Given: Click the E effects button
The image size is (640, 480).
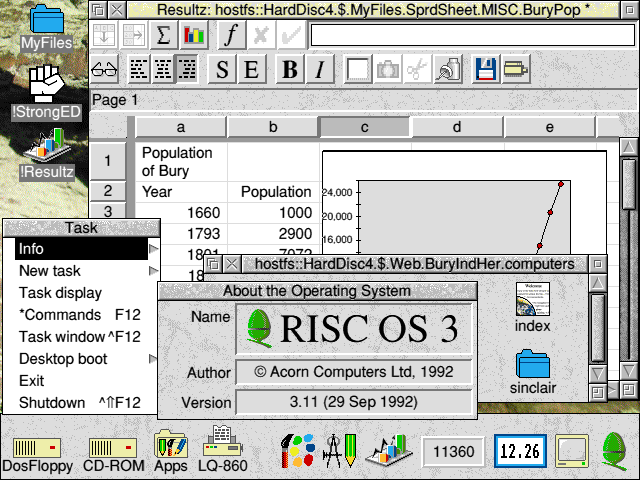Looking at the screenshot, I should 251,69.
